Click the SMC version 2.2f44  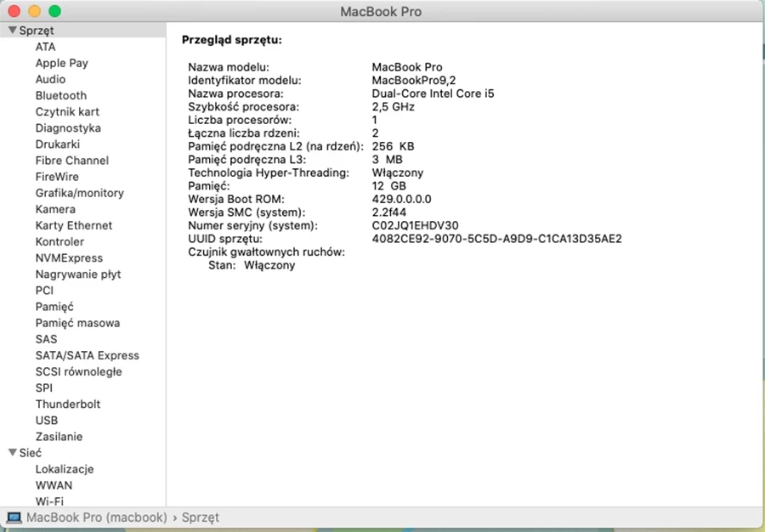click(388, 212)
